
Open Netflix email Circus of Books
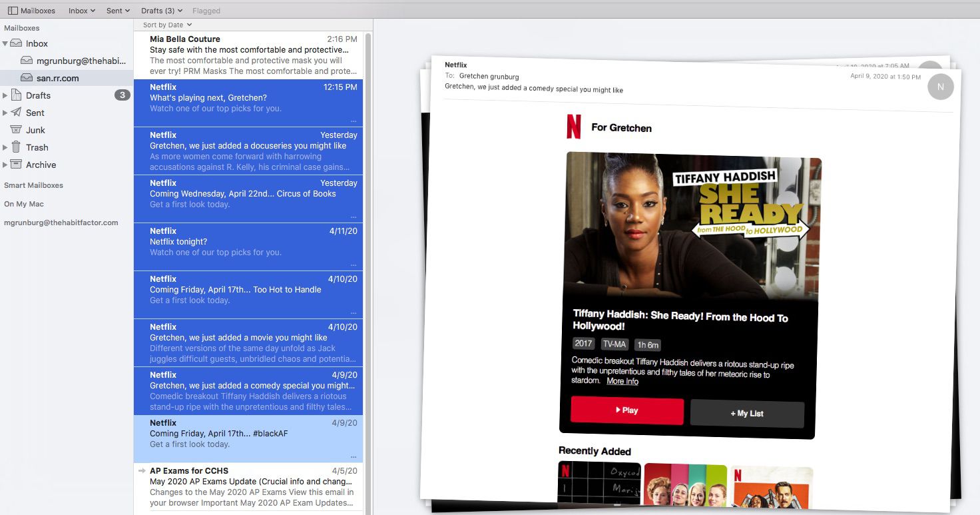coord(248,199)
